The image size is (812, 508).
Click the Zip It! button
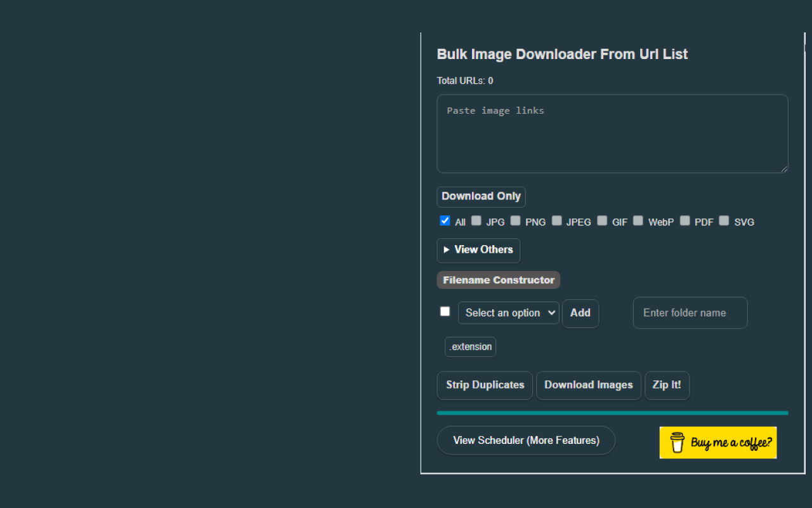pos(667,385)
